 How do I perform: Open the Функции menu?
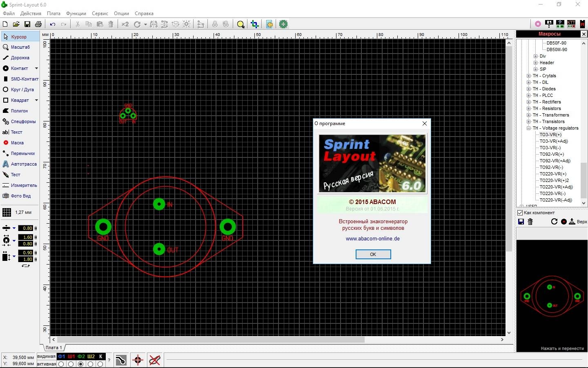76,13
